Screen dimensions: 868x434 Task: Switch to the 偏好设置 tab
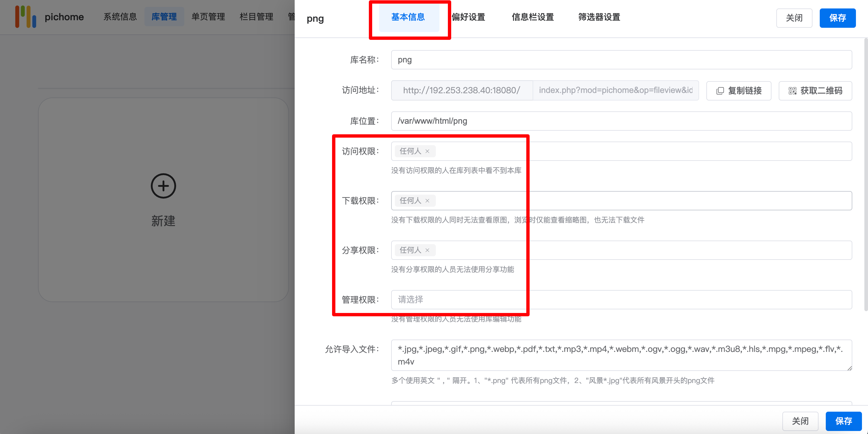[469, 17]
